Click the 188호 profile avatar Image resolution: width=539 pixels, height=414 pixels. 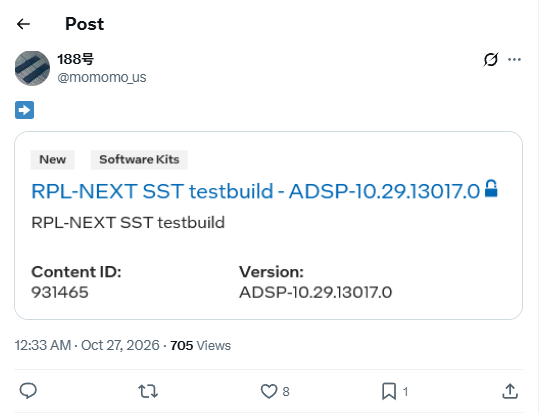(32, 68)
